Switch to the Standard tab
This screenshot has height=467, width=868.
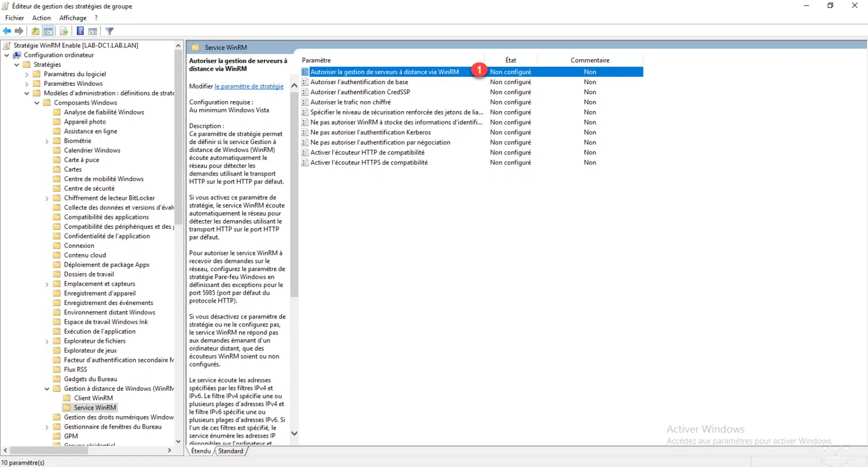click(x=231, y=451)
